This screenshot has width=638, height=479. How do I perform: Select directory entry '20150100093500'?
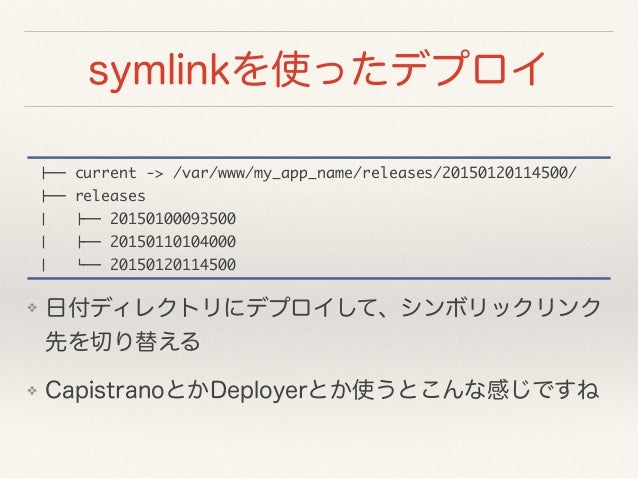[173, 219]
